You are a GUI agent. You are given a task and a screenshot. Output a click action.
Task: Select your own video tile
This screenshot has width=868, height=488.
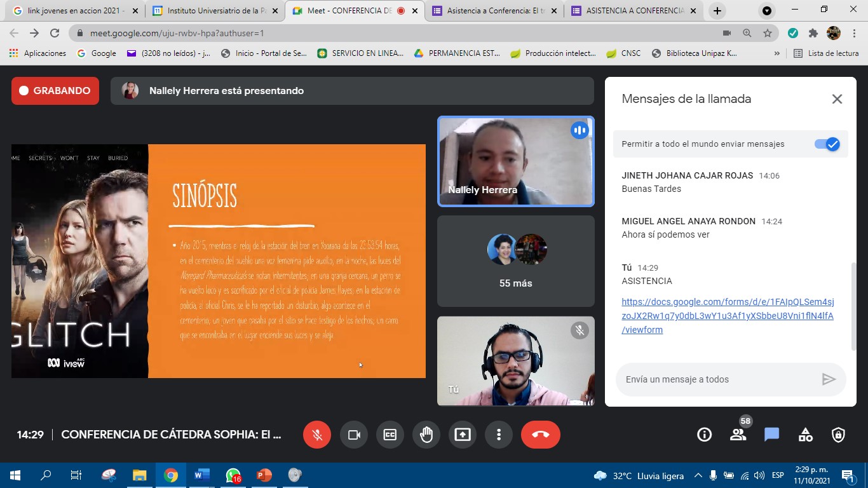click(x=515, y=361)
